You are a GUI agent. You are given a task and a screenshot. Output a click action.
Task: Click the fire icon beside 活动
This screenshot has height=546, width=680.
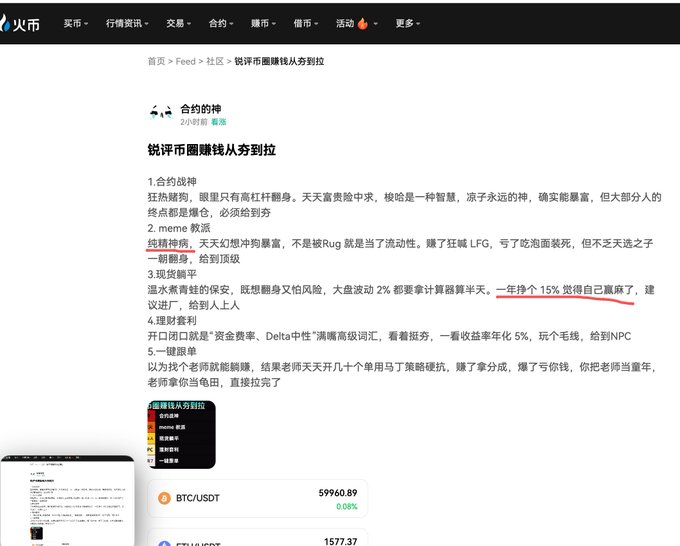363,23
